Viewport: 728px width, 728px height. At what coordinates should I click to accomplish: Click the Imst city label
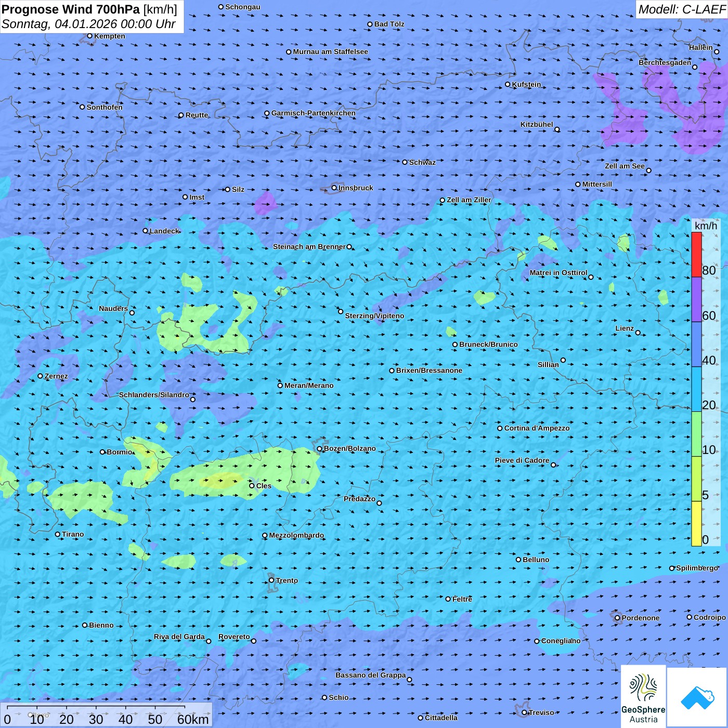[197, 197]
